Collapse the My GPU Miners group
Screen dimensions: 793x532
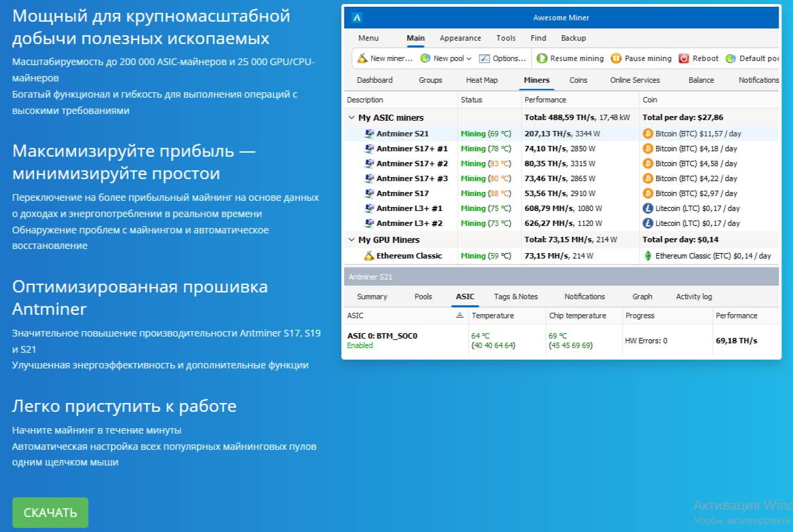click(351, 240)
